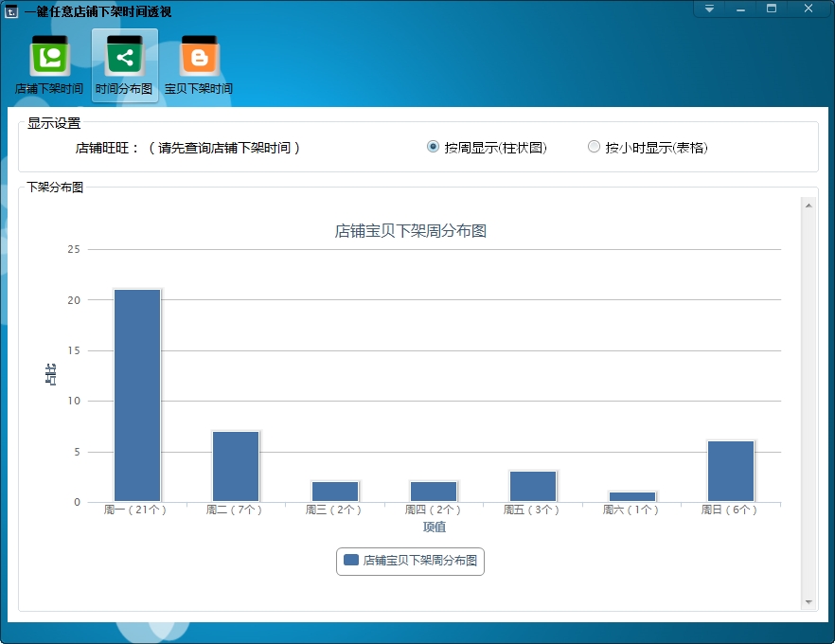Click axis label 周日 ( 6个 )
835x644 pixels.
(x=729, y=510)
